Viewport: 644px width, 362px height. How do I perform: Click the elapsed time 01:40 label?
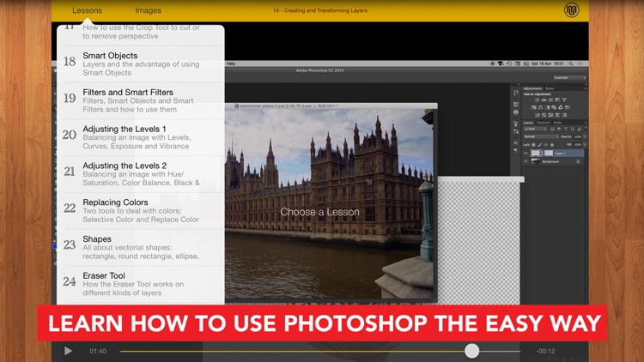tap(98, 351)
